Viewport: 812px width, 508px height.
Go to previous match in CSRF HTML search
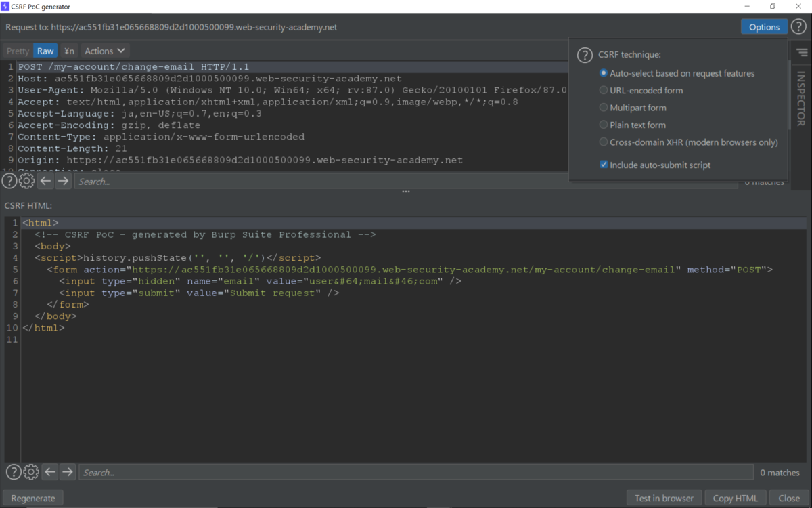(50, 472)
